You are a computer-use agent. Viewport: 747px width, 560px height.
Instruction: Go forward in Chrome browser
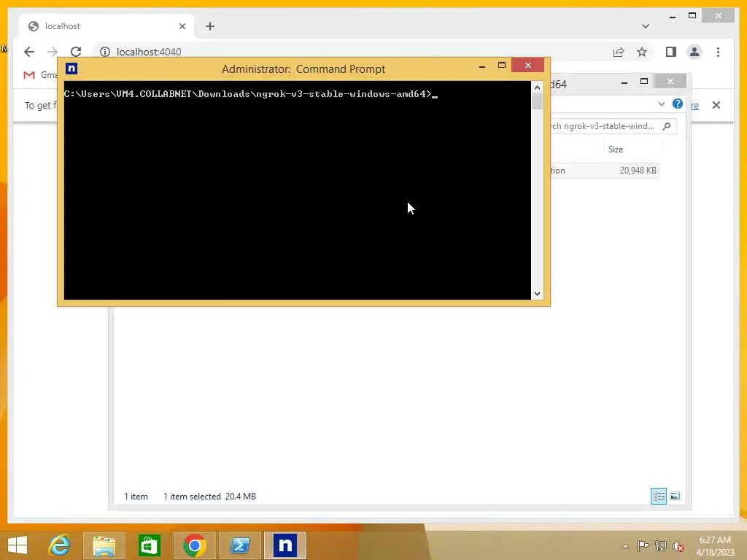point(53,52)
